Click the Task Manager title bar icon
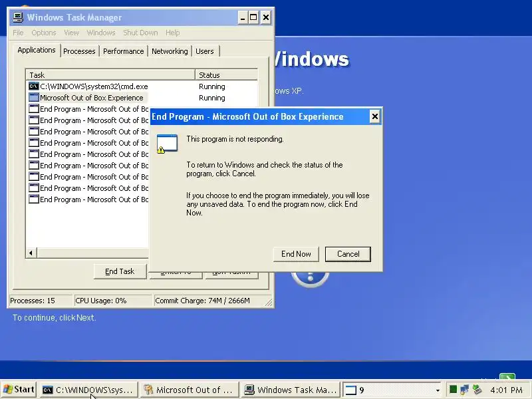 pyautogui.click(x=18, y=17)
